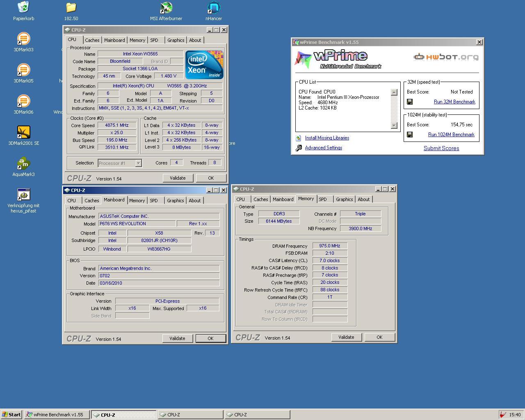
Task: Close the wPrime Benchmark window
Action: tap(479, 42)
